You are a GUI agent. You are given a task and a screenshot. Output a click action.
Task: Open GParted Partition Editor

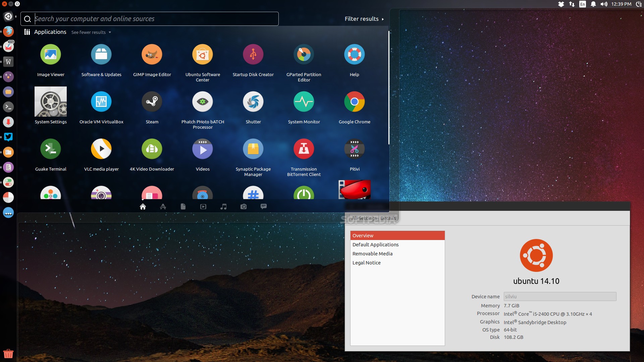pos(304,54)
